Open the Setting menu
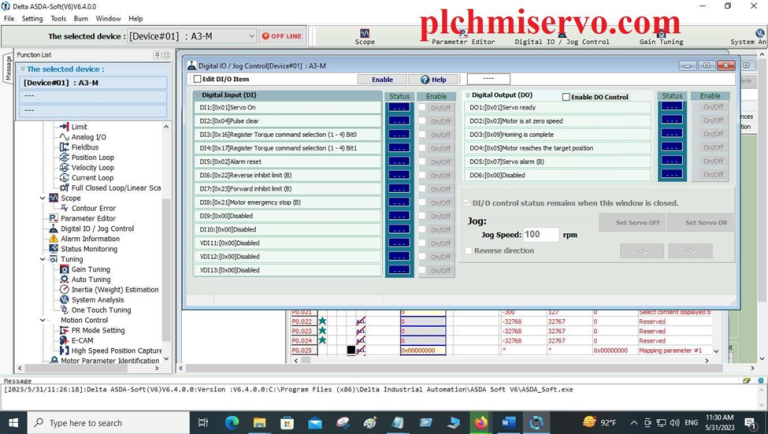 coord(32,19)
